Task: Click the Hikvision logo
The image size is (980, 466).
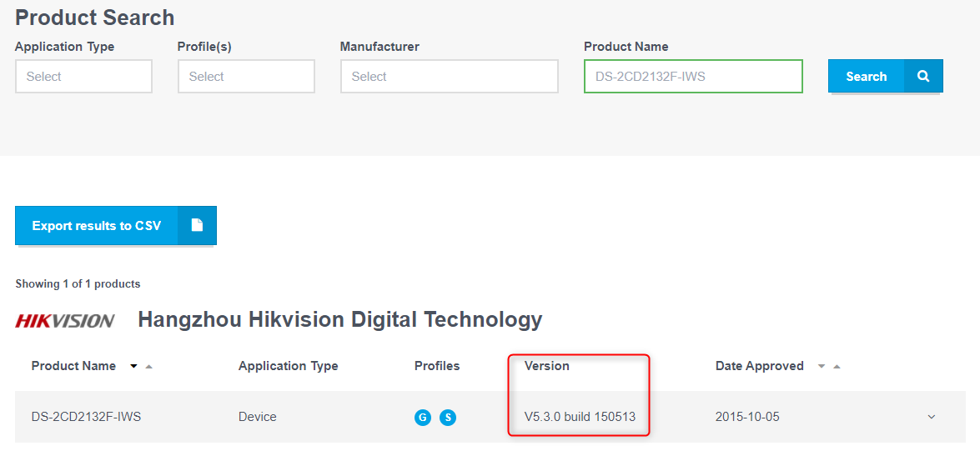Action: 65,320
